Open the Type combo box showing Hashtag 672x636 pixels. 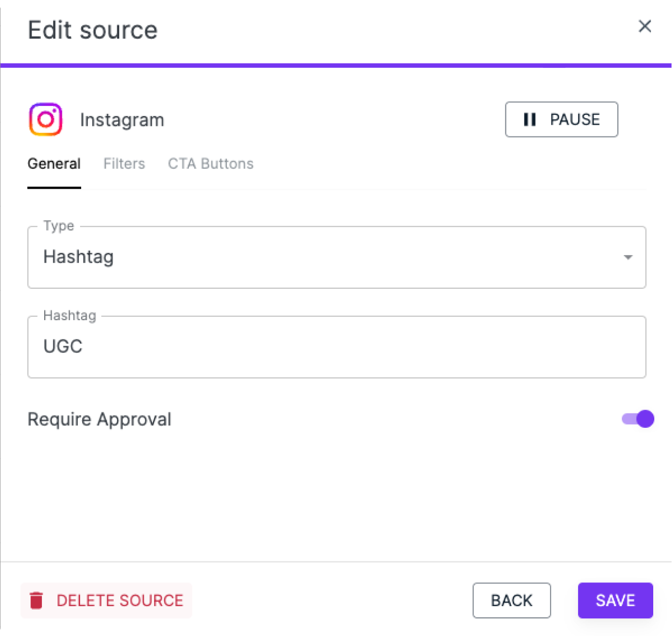331,257
